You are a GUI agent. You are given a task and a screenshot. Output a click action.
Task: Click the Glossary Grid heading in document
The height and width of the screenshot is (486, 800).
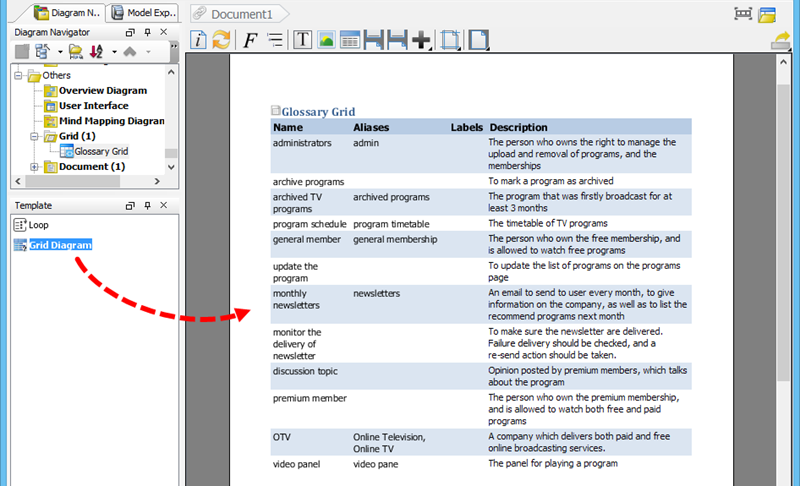coord(318,111)
